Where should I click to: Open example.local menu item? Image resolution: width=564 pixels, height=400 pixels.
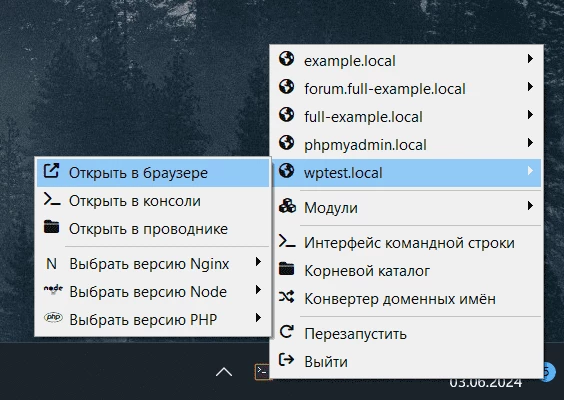coord(406,60)
